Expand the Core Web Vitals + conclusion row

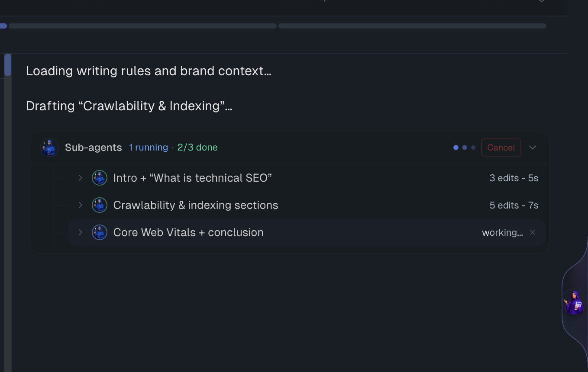pyautogui.click(x=80, y=232)
